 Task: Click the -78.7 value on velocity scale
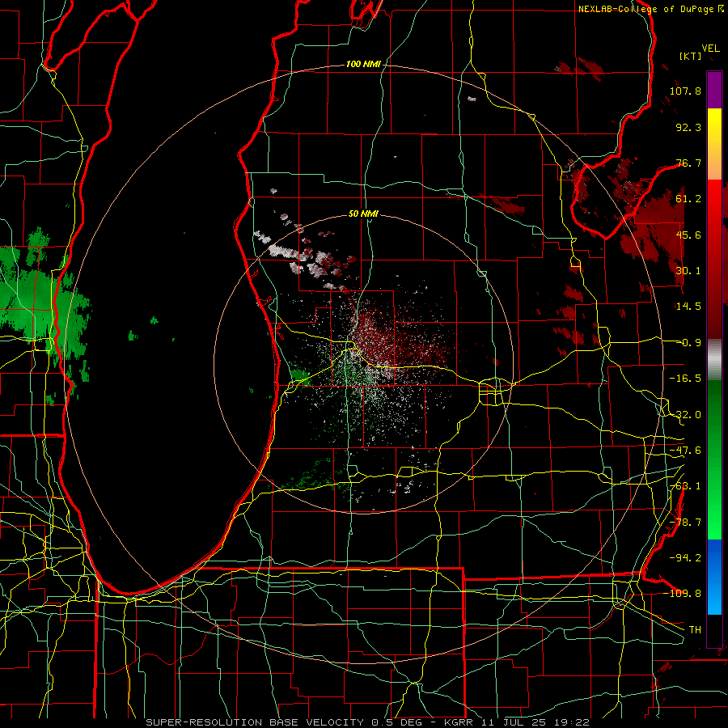[685, 523]
